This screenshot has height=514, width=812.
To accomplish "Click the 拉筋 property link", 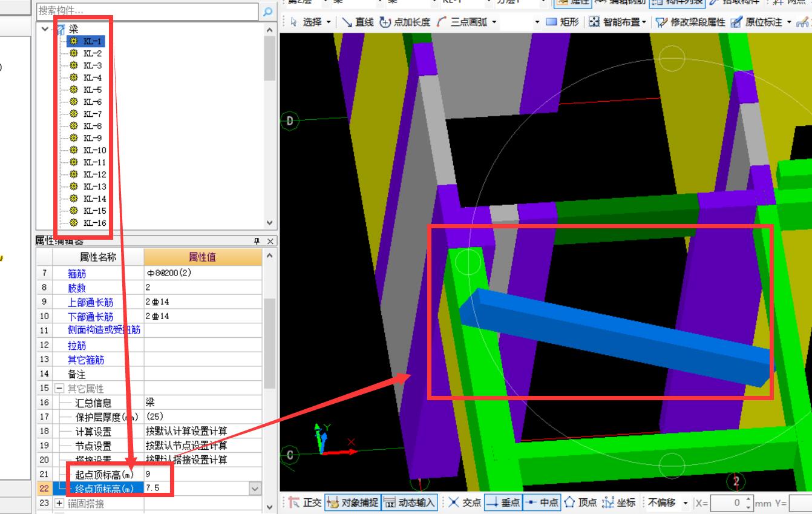I will pos(77,345).
